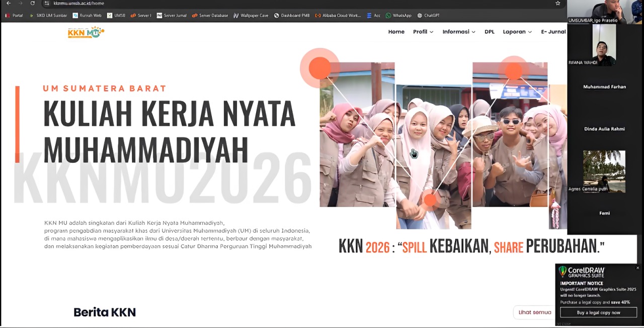Image resolution: width=644 pixels, height=328 pixels.
Task: Click the Lihat semua button
Action: click(534, 312)
